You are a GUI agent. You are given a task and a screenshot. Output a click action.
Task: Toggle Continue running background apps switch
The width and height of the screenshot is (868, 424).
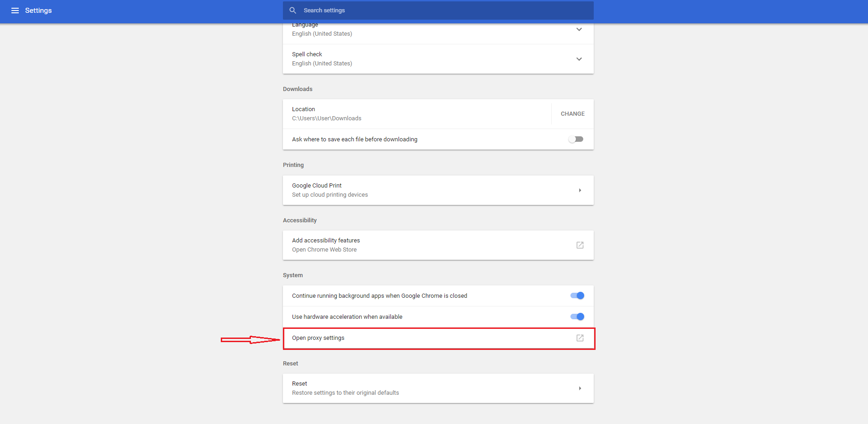[x=577, y=295]
